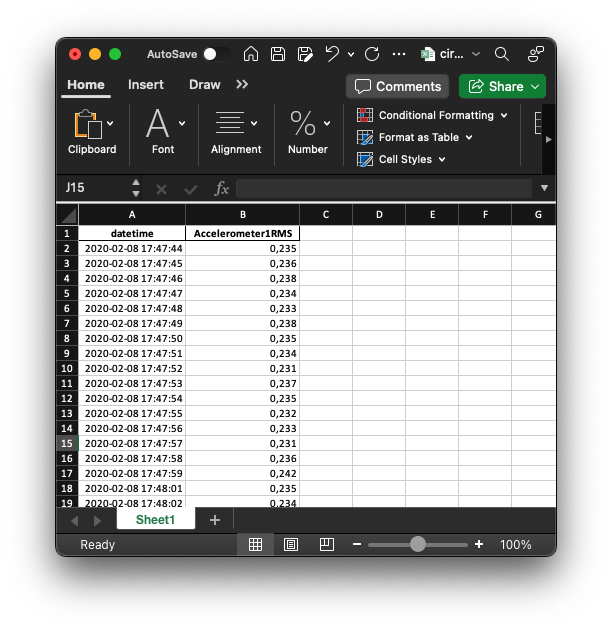Click the zoom slider handle

tap(418, 545)
